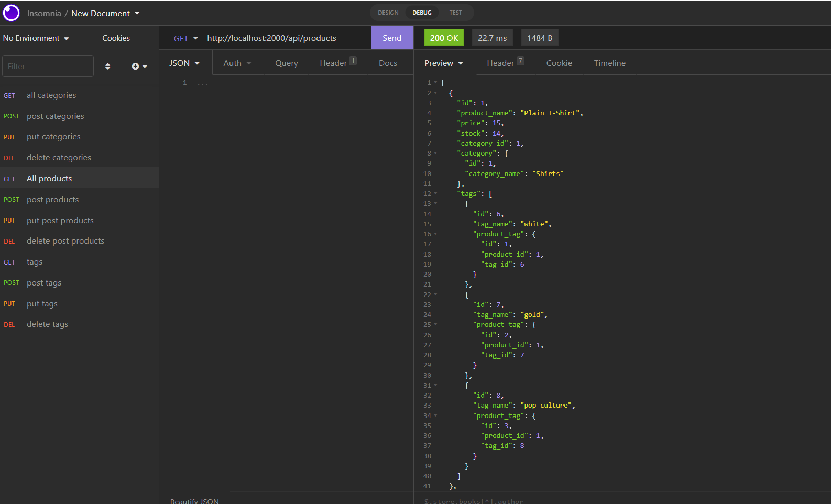Screen dimensions: 831x504
Task: Click the "Shirts" category name value
Action: coord(548,174)
